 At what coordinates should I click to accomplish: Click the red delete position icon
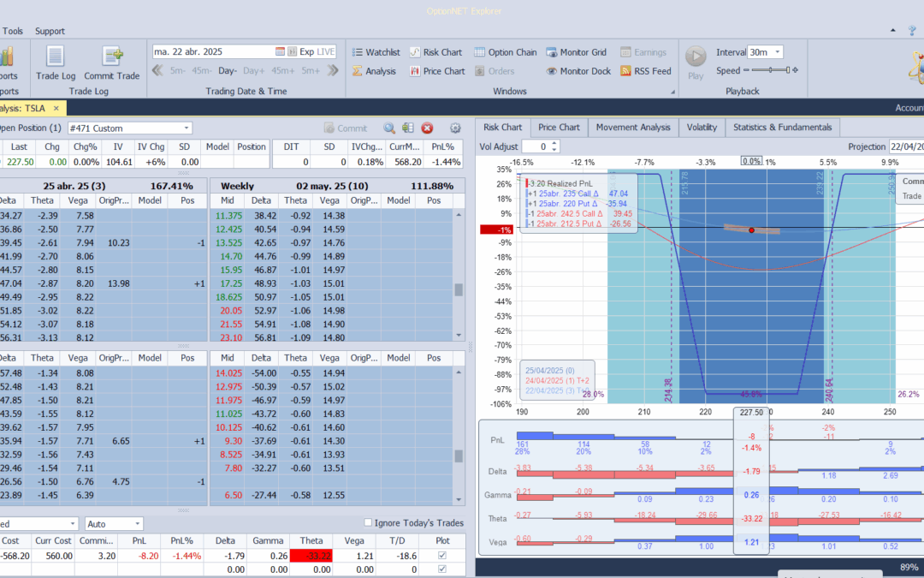coord(427,128)
